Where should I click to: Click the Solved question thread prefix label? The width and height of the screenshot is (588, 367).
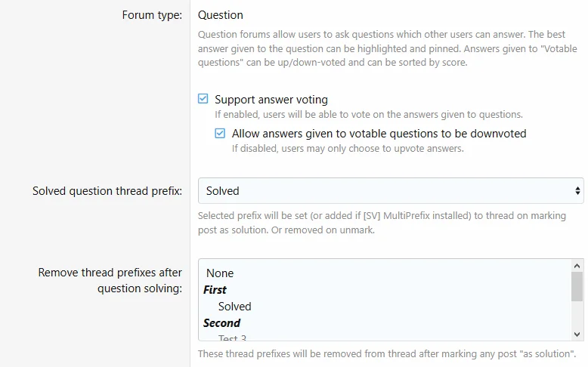pos(107,191)
